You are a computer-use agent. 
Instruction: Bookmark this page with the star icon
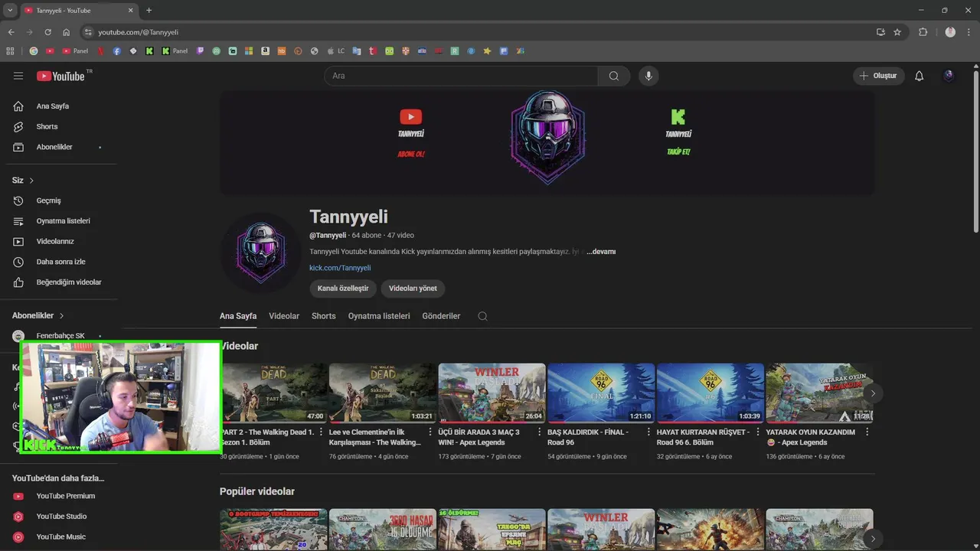[897, 32]
